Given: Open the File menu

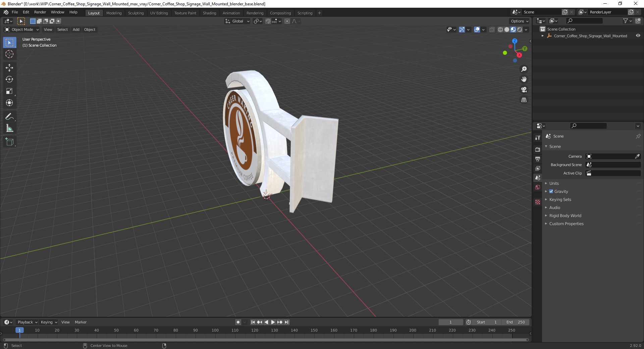Looking at the screenshot, I should [x=15, y=12].
